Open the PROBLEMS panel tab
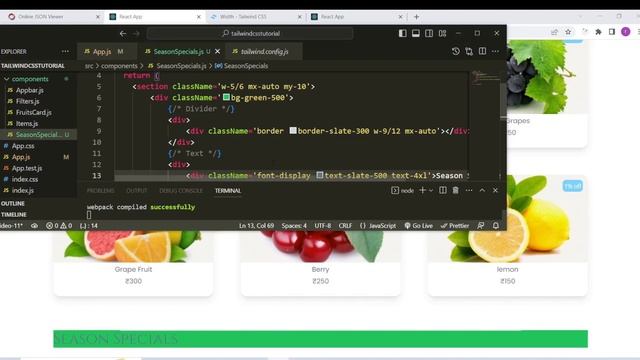Screen dimensions: 640x360 pyautogui.click(x=100, y=191)
